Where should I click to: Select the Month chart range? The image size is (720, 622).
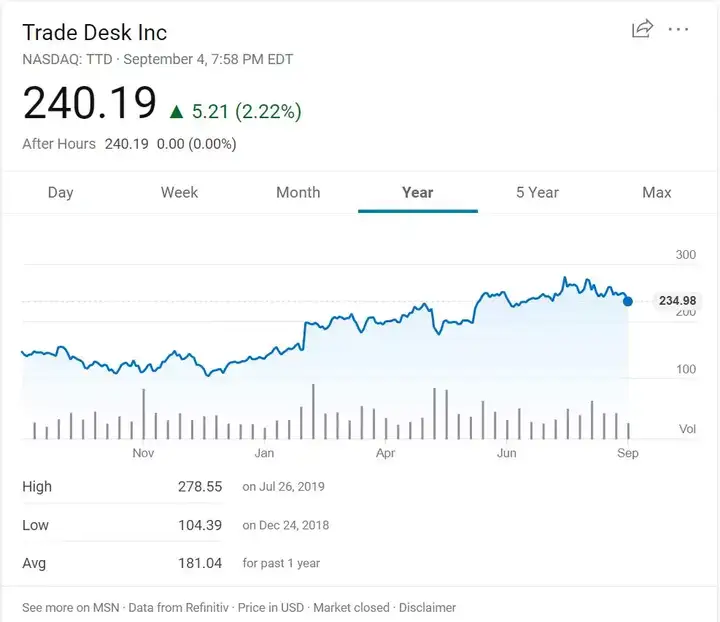[x=298, y=192]
